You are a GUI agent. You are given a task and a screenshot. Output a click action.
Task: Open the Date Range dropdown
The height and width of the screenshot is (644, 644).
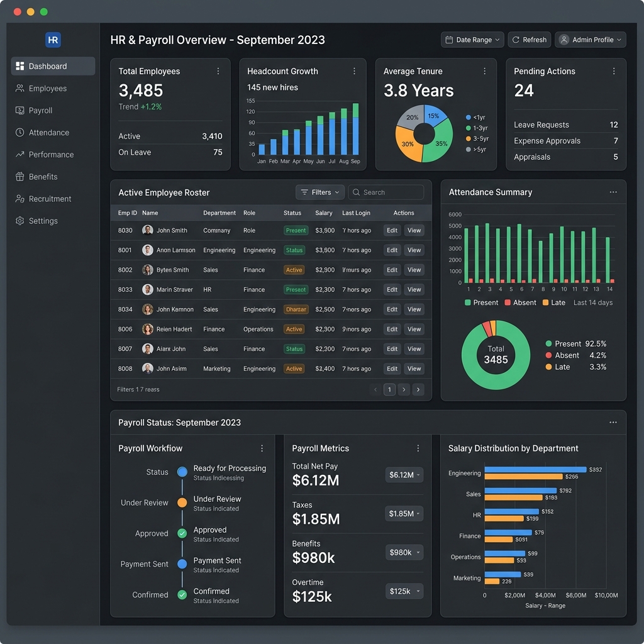[472, 39]
